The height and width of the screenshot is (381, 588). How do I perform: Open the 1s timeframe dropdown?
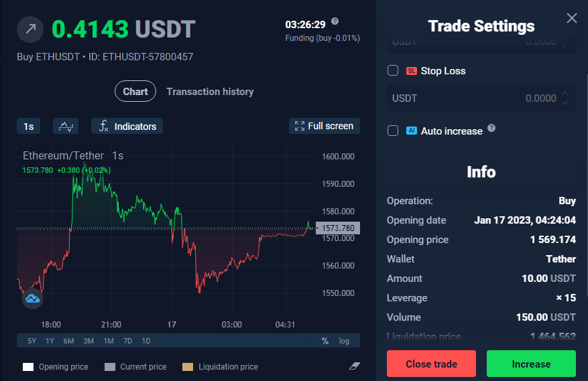click(x=29, y=127)
